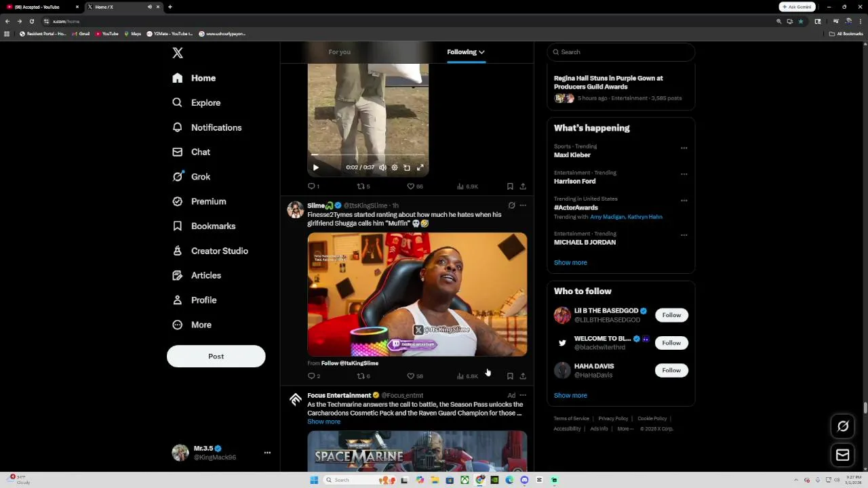868x488 pixels.
Task: Open Chat from the sidebar
Action: pos(191,152)
